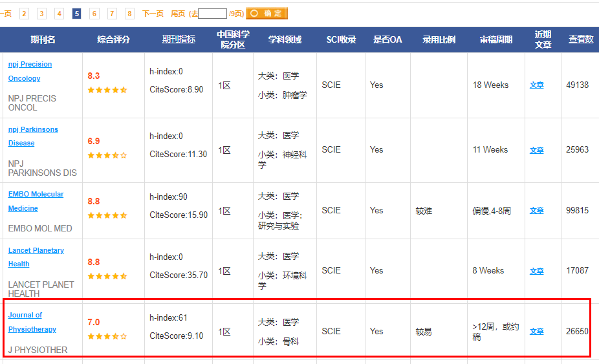View 文章 link for Journal of Physiotherapy
Screen dimensions: 599x364
click(x=536, y=331)
